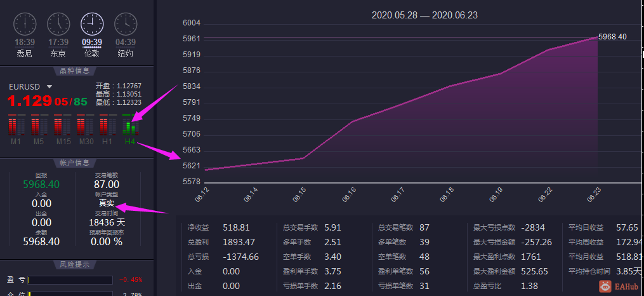Select the New York clock icon
Image resolution: width=644 pixels, height=296 pixels.
pos(126,24)
